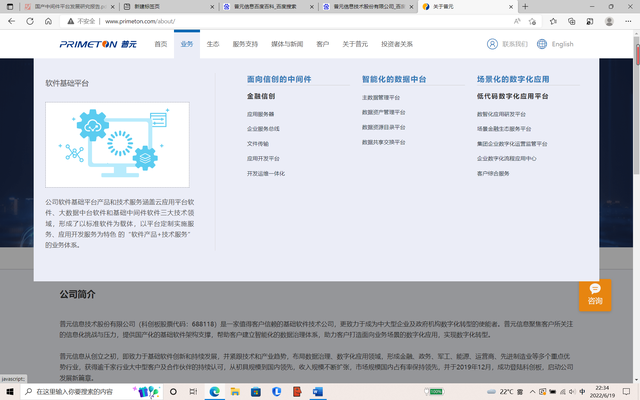Viewport: 640px width, 400px height.
Task: Open Microsoft Store from taskbar
Action: pyautogui.click(x=256, y=392)
